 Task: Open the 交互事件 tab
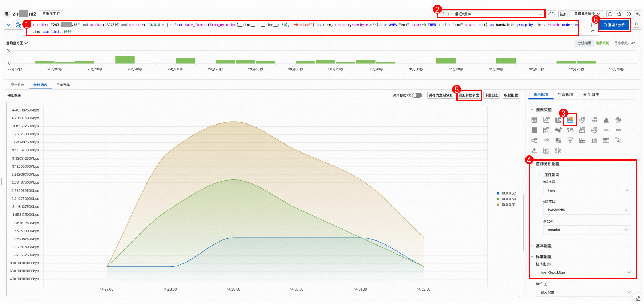(591, 94)
